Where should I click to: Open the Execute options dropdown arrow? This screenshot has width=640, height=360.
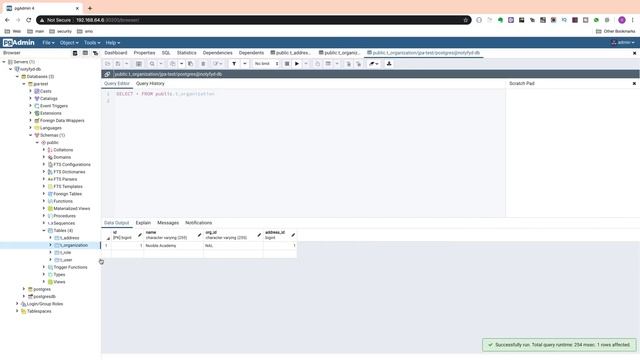tap(306, 64)
